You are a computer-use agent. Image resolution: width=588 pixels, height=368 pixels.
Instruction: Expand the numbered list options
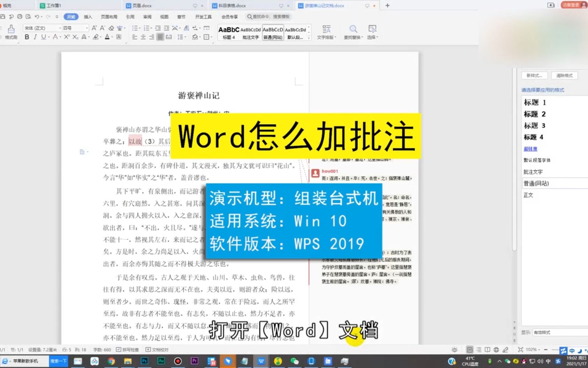point(151,28)
